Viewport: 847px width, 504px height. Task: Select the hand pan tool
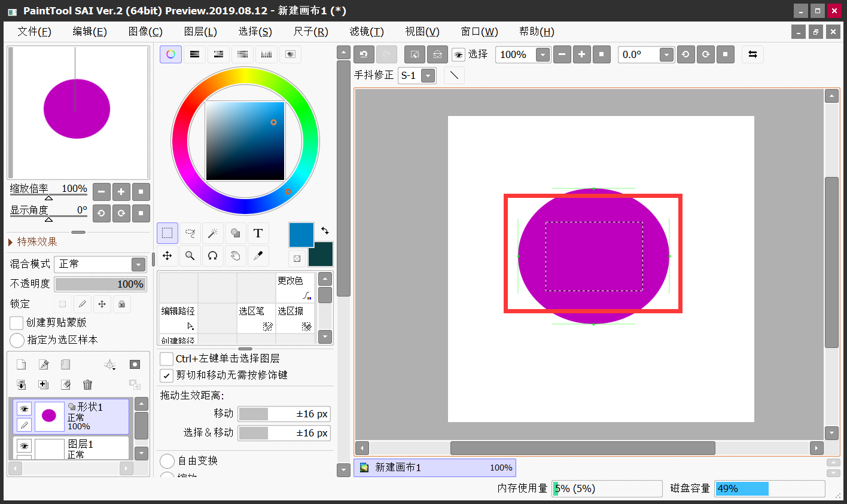point(236,256)
